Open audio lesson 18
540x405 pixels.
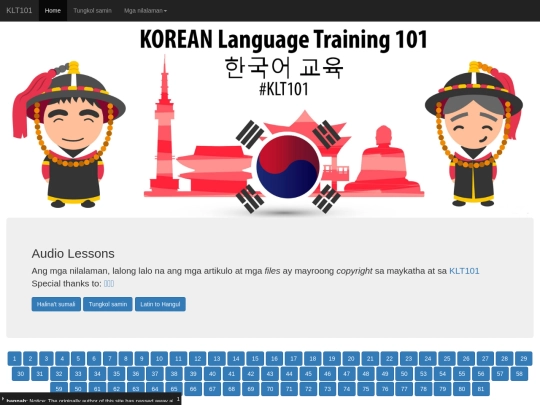[x=313, y=359]
